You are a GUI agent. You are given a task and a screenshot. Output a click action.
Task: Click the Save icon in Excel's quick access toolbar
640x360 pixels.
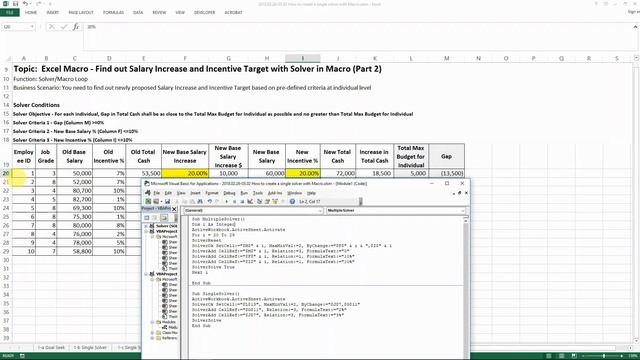click(x=15, y=4)
